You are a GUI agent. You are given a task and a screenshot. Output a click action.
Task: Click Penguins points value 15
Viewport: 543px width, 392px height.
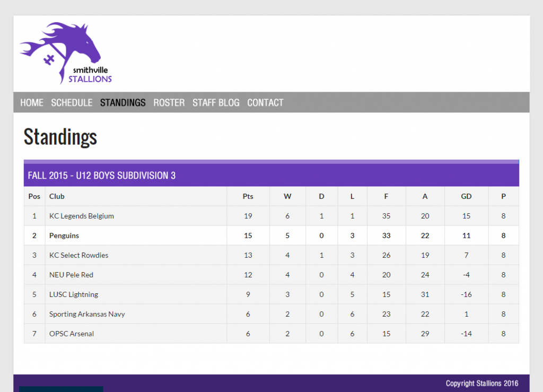pyautogui.click(x=248, y=236)
